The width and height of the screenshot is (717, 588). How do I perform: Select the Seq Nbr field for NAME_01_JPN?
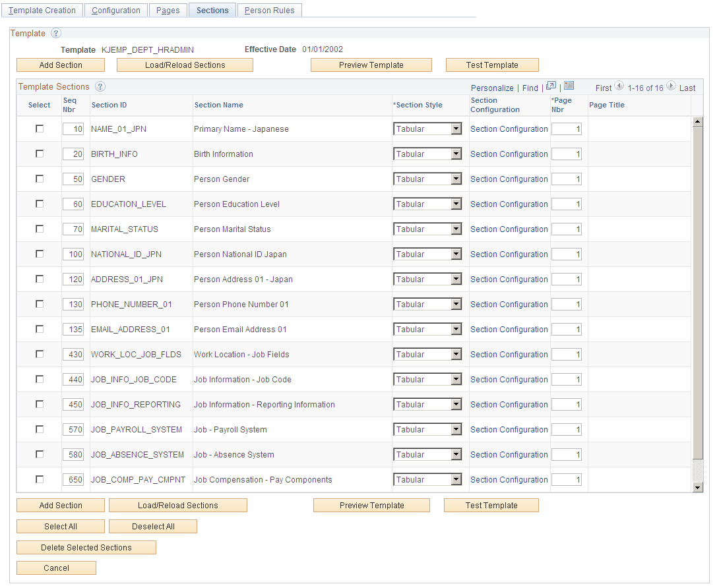(x=73, y=129)
